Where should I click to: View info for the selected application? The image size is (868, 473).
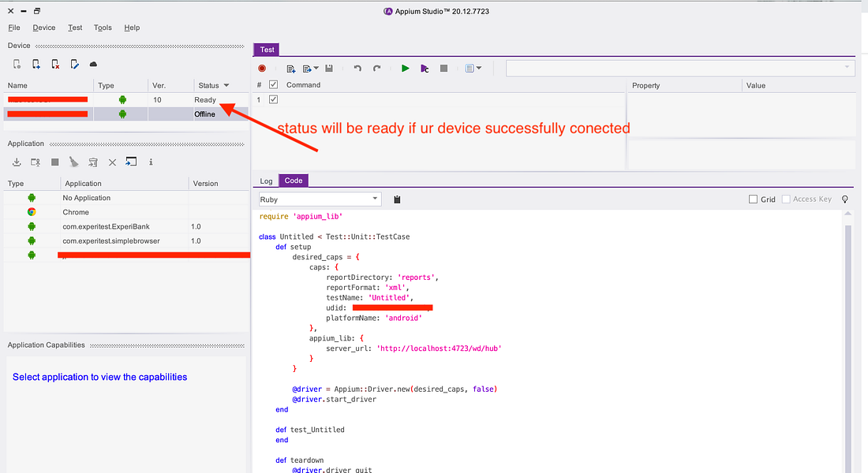point(151,162)
